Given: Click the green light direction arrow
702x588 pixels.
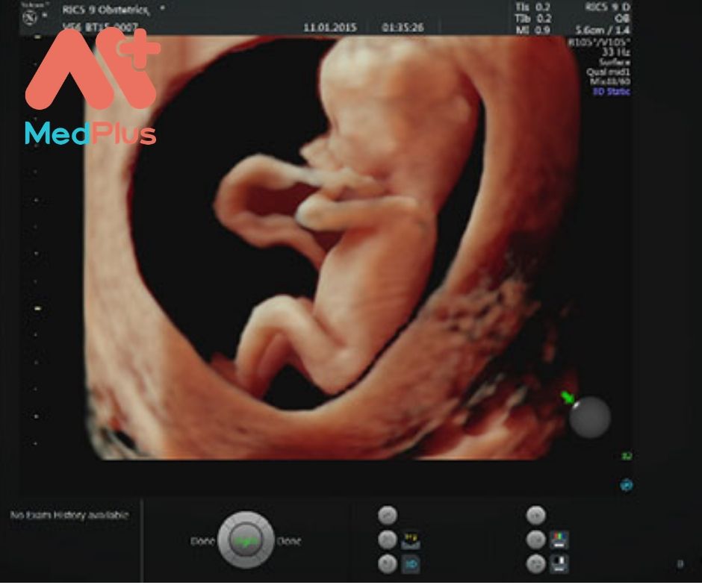Looking at the screenshot, I should tap(569, 398).
